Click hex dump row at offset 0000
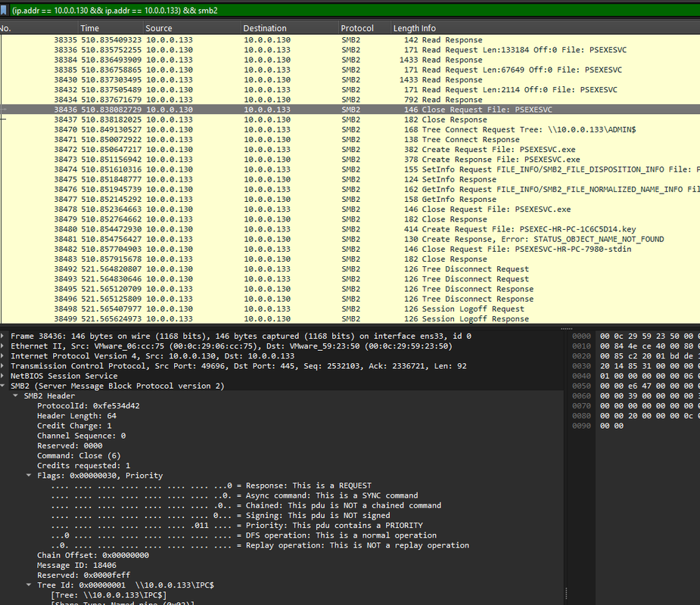The image size is (700, 605). [636, 336]
